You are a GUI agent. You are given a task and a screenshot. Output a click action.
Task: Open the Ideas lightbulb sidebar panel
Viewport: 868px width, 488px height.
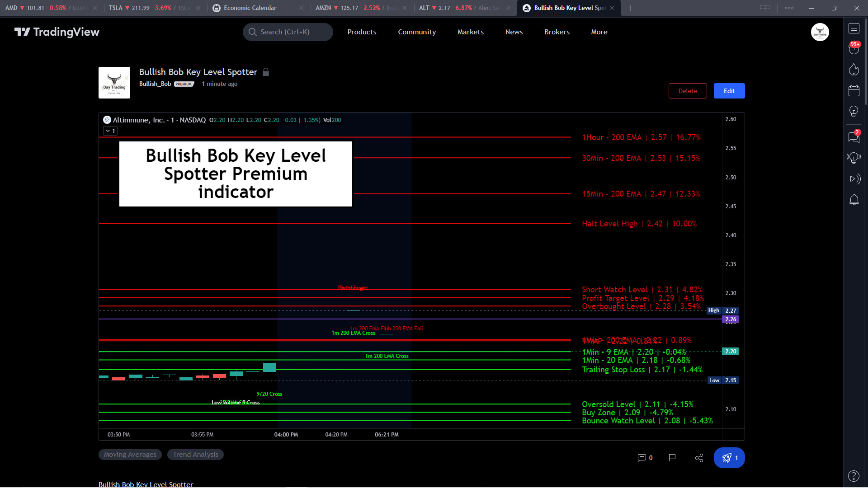point(854,112)
